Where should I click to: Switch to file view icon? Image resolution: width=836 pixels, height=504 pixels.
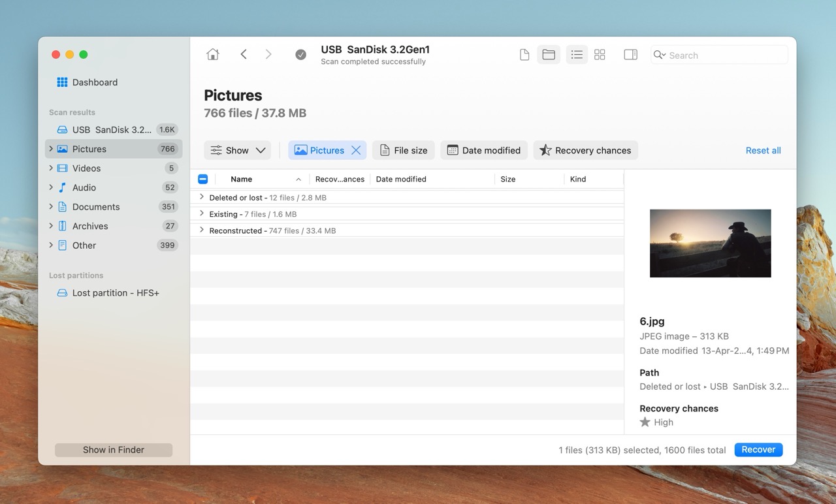(524, 55)
